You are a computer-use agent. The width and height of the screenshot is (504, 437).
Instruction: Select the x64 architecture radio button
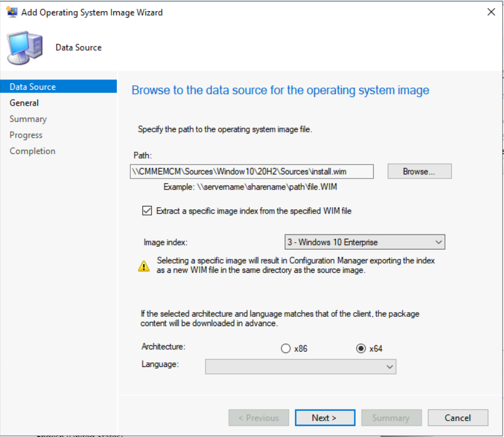tap(361, 349)
